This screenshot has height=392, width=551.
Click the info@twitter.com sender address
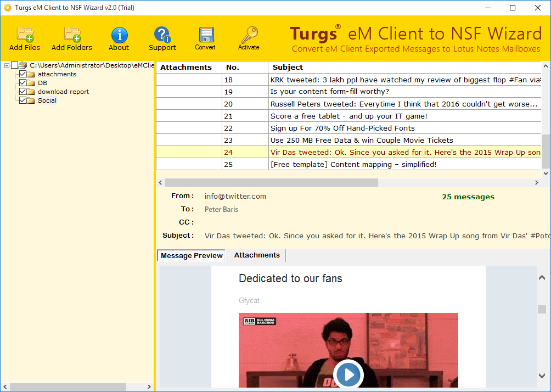point(235,196)
